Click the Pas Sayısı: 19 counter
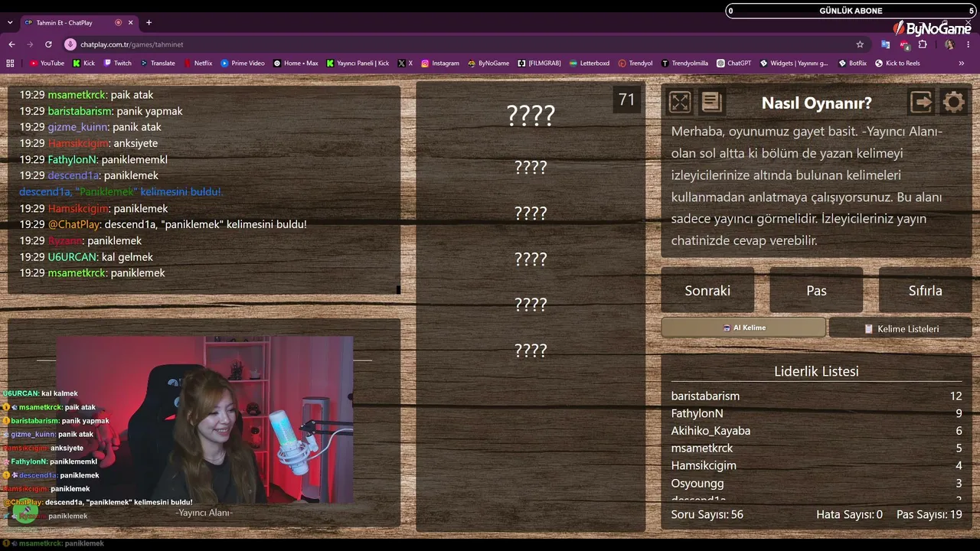Viewport: 980px width, 551px height. [x=929, y=514]
